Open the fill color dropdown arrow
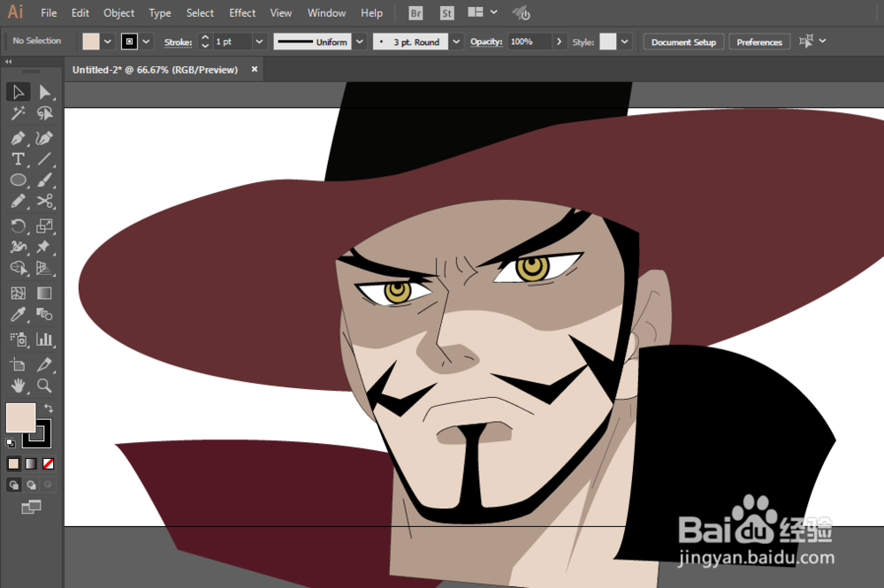This screenshot has width=884, height=588. click(107, 42)
